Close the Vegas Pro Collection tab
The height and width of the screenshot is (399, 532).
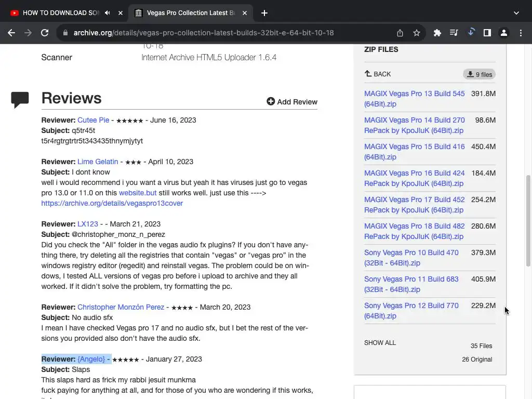[x=245, y=13]
